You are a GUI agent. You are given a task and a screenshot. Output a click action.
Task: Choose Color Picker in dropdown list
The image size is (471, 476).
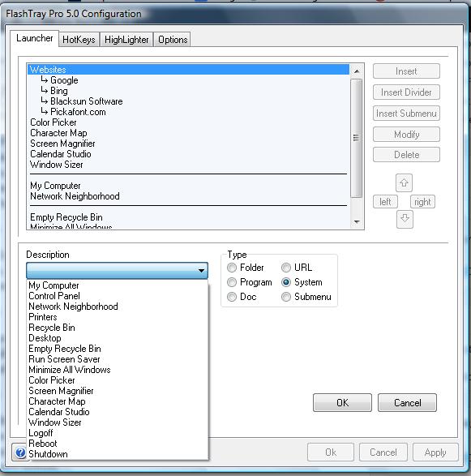[118, 380]
